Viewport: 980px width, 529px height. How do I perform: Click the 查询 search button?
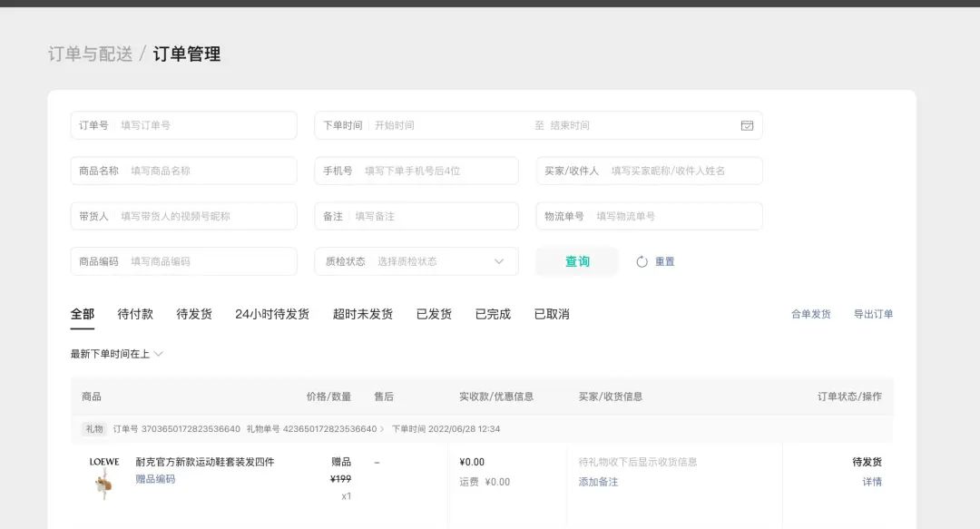pos(576,261)
